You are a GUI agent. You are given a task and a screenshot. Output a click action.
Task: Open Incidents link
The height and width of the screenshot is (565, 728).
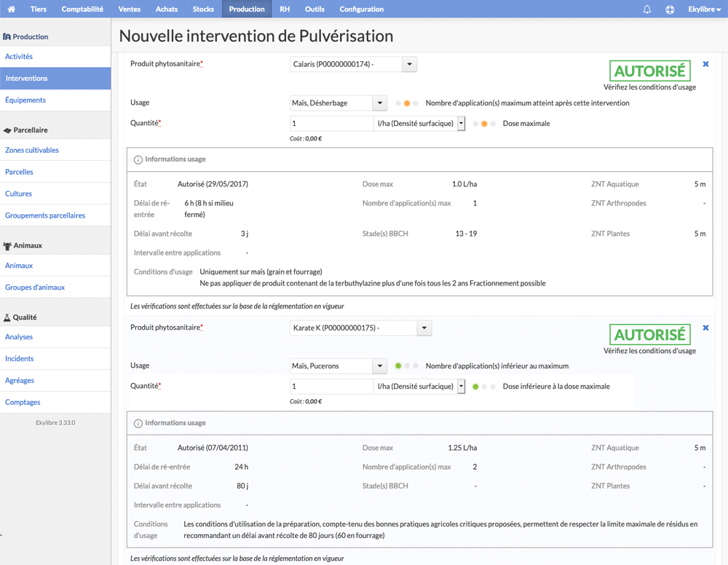[19, 358]
